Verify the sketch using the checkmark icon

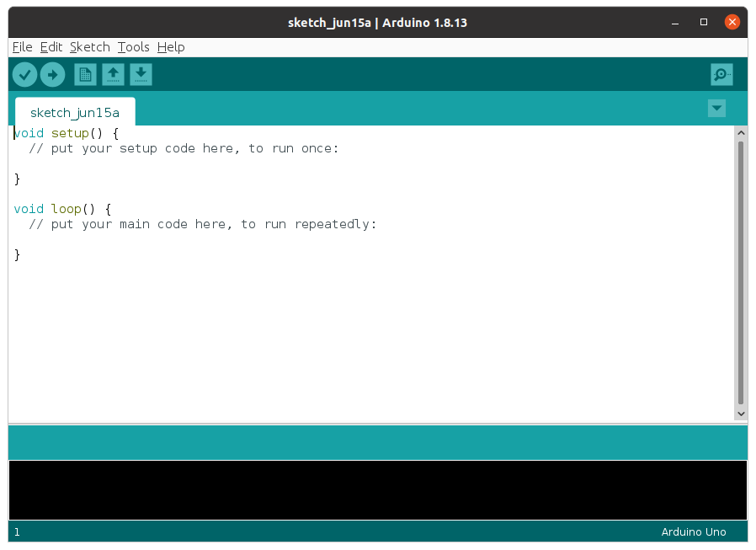click(x=24, y=74)
